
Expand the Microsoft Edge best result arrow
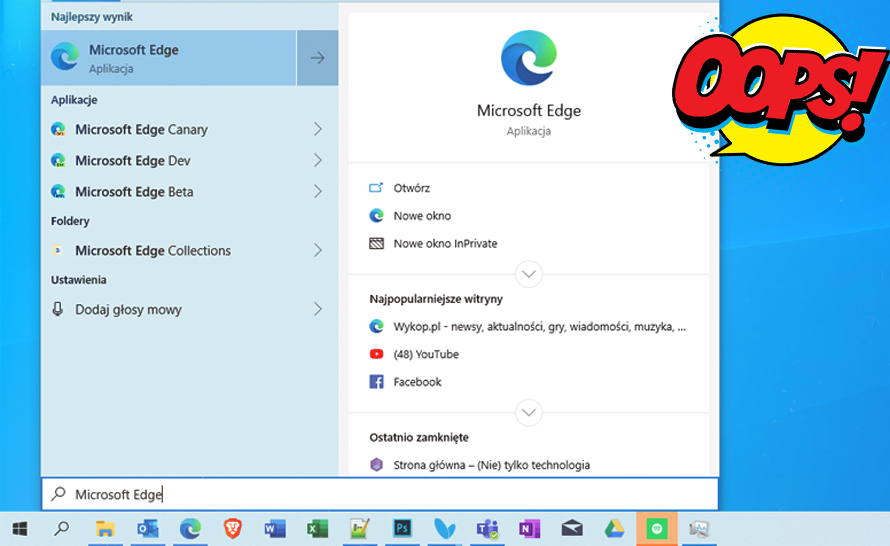tap(317, 58)
